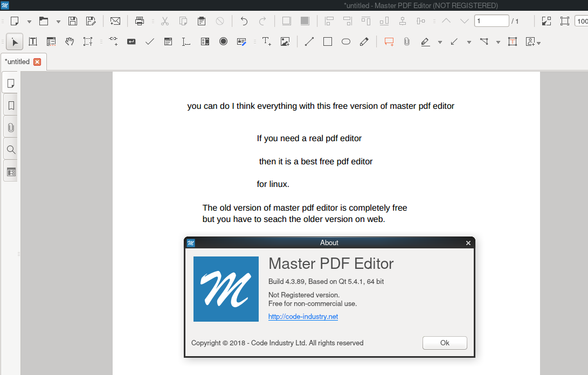Insert a Check Box form field
588x375 pixels.
(x=150, y=41)
